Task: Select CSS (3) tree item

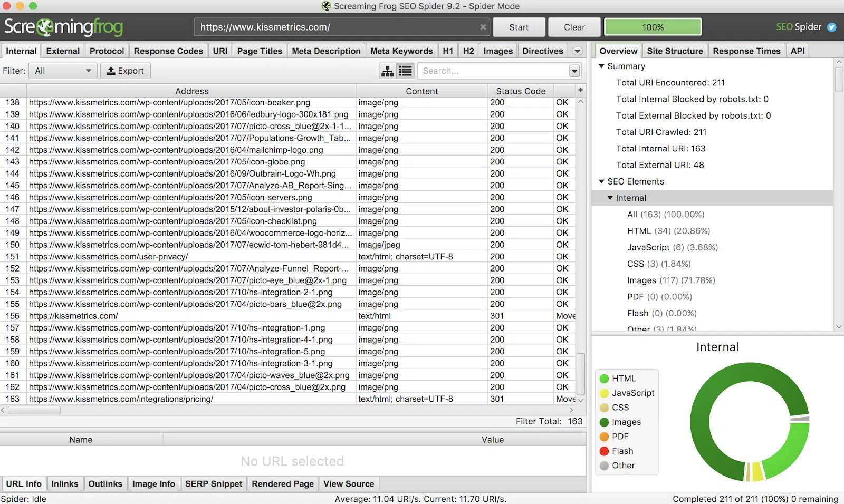Action: tap(659, 264)
